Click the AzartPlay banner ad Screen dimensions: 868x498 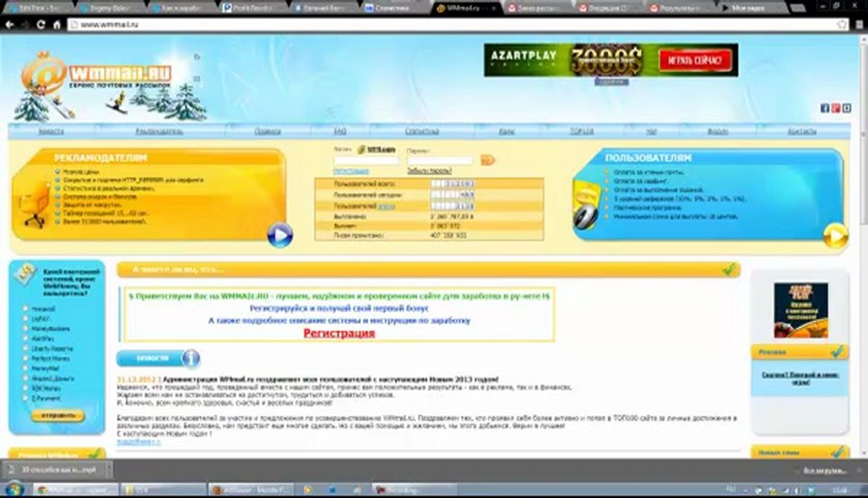coord(611,60)
